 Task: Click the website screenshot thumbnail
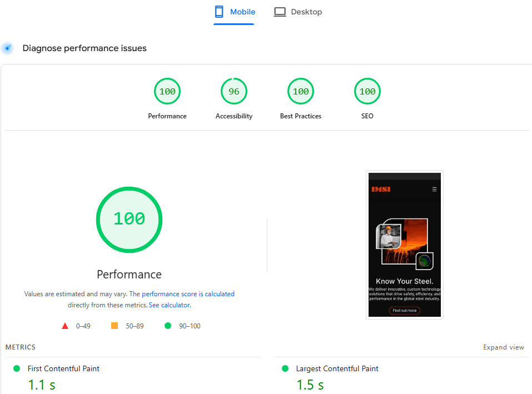point(404,245)
